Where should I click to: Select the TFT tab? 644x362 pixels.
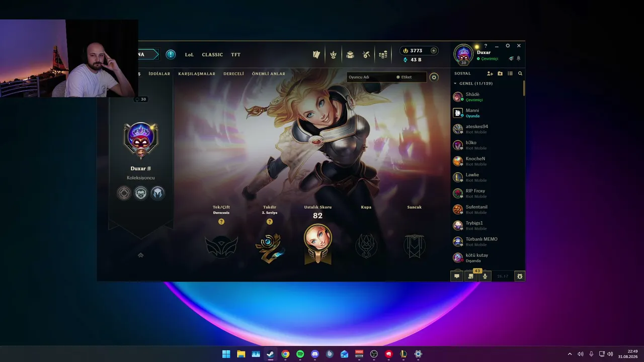click(236, 55)
